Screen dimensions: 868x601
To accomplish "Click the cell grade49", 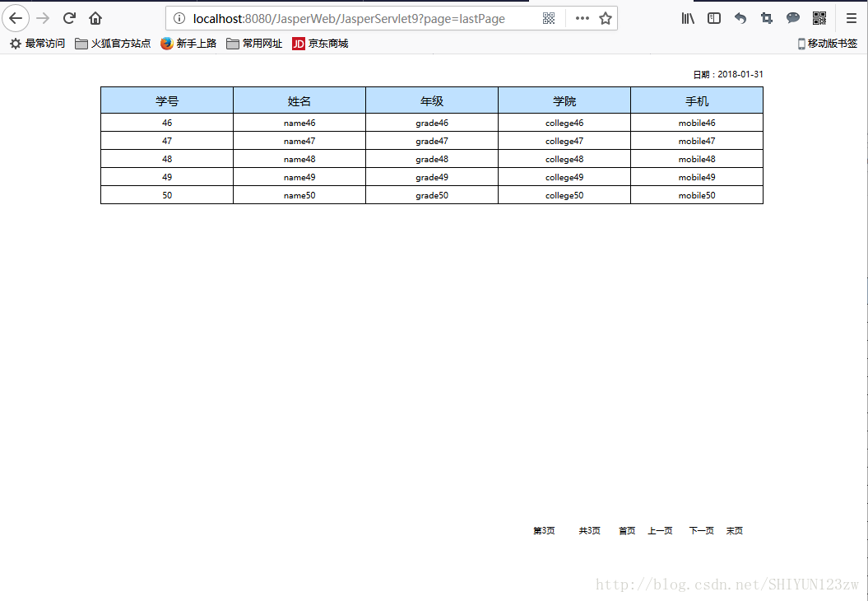I will (x=432, y=177).
